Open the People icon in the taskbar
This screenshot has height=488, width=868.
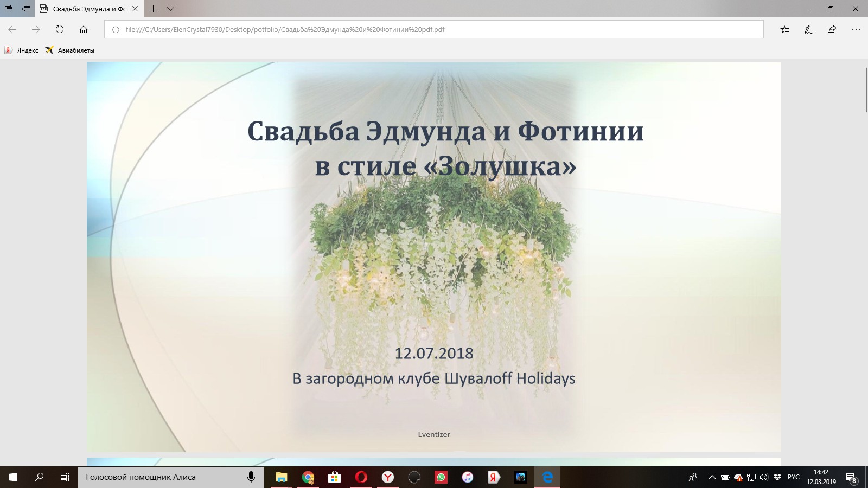693,477
